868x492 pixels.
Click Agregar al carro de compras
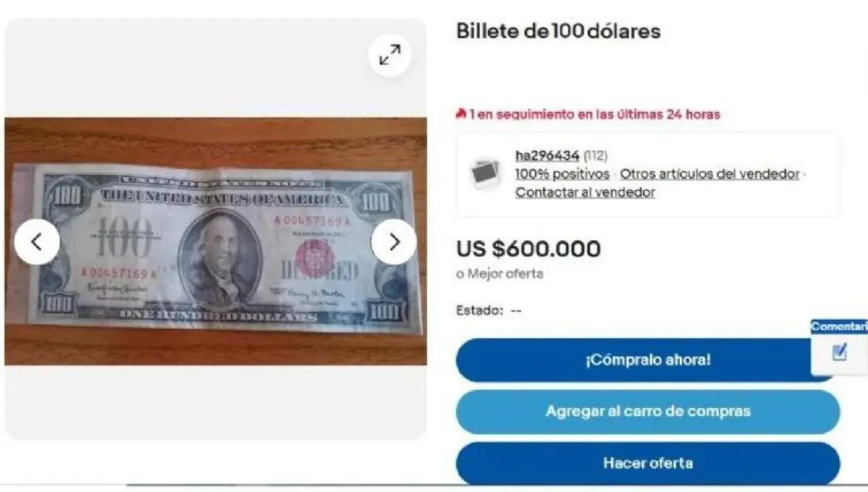[x=648, y=412]
